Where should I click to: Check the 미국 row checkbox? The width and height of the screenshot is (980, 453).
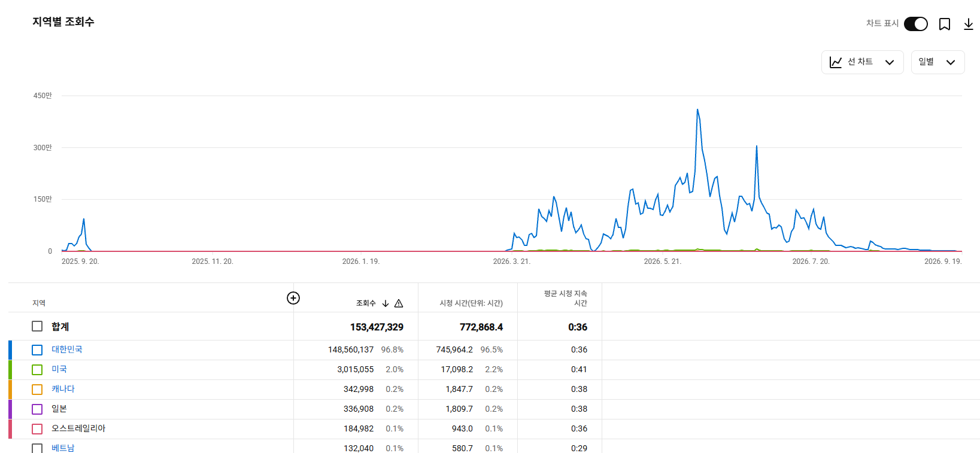(x=37, y=370)
